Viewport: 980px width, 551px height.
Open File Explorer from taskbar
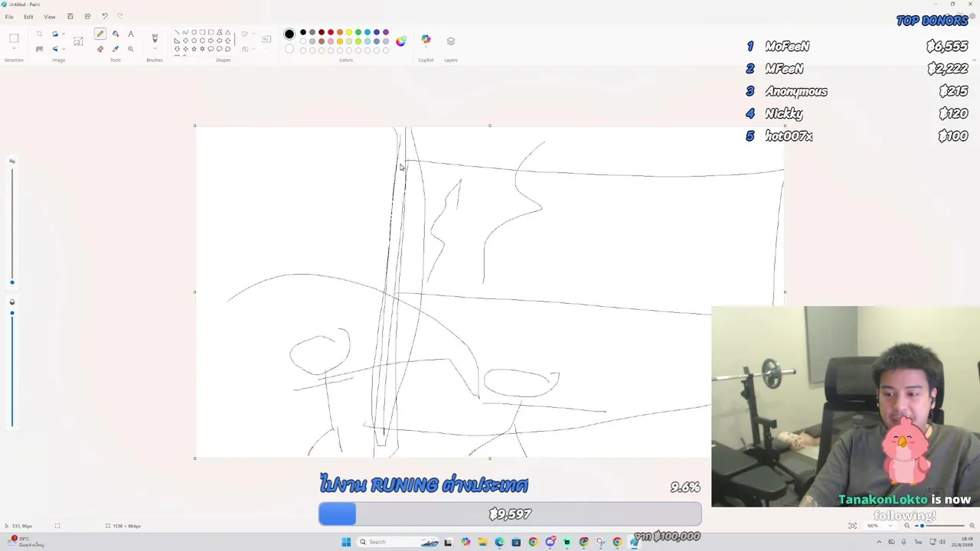[482, 542]
